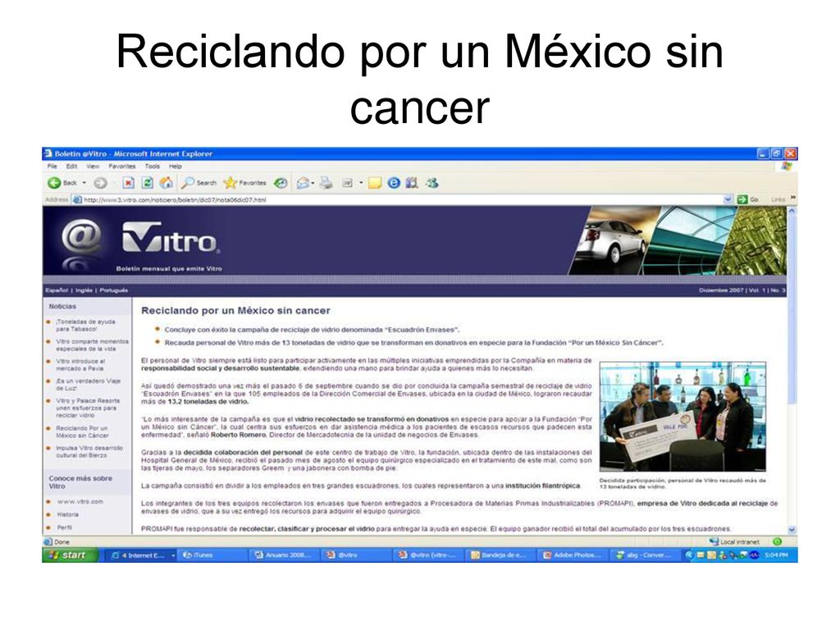The width and height of the screenshot is (840, 630).
Task: Click the article photo of the check presentation
Action: coord(682,417)
